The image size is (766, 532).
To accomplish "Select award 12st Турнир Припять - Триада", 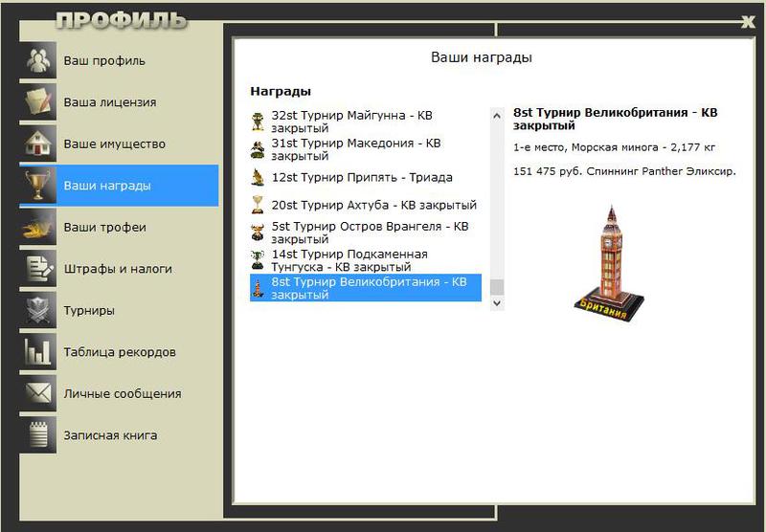I will [x=366, y=177].
